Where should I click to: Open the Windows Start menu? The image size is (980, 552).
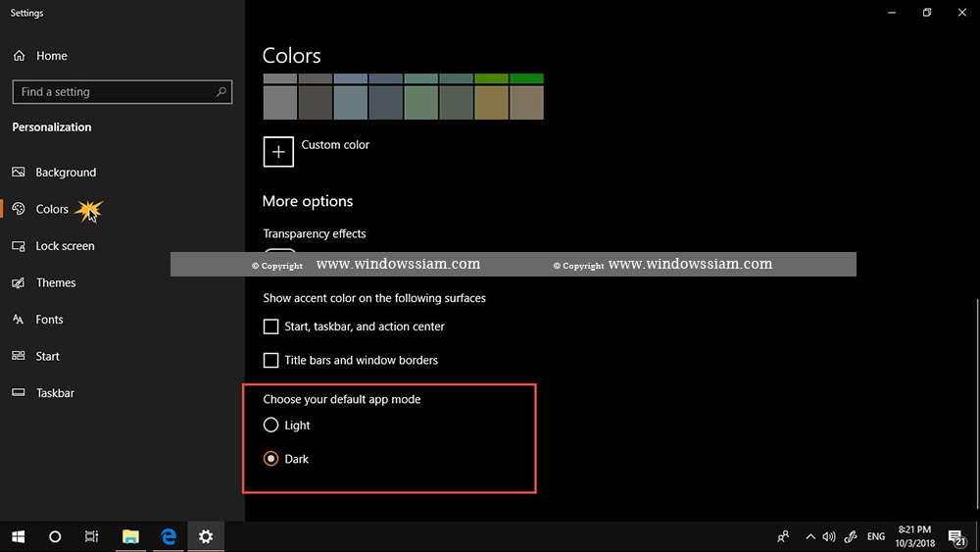pos(18,536)
